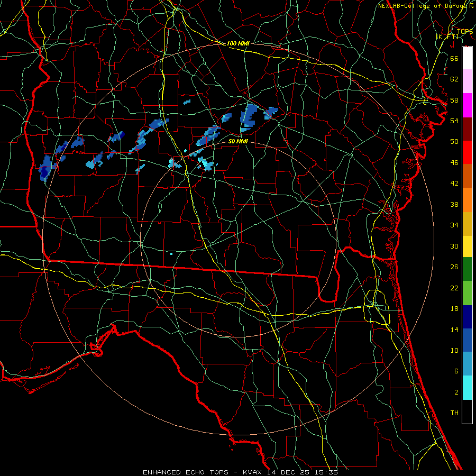476x476 pixels.
Task: Click the "TOPS" legend heading
Action: [465, 31]
